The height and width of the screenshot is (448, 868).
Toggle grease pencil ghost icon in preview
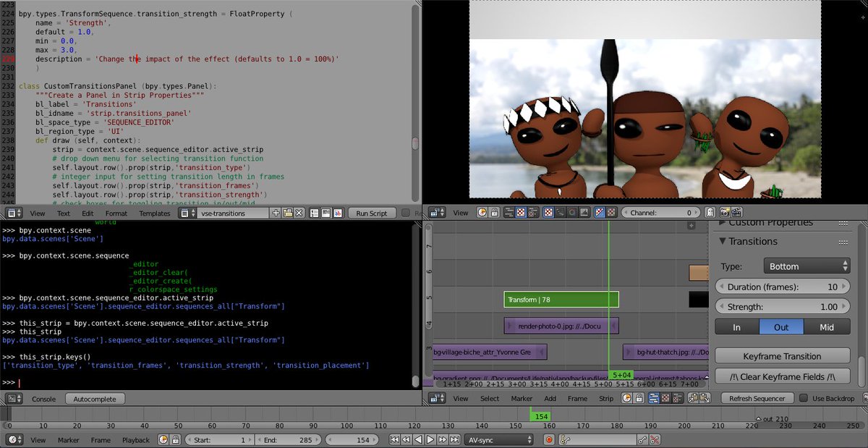click(x=710, y=212)
